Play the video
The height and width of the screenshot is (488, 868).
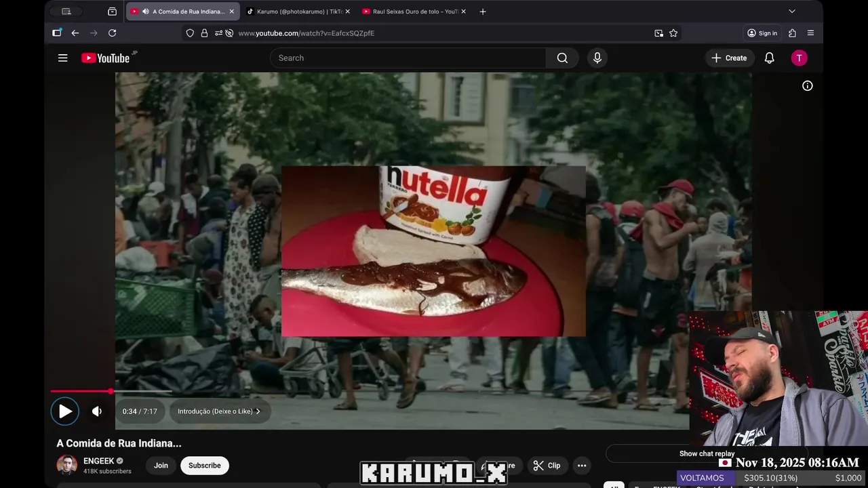click(65, 411)
